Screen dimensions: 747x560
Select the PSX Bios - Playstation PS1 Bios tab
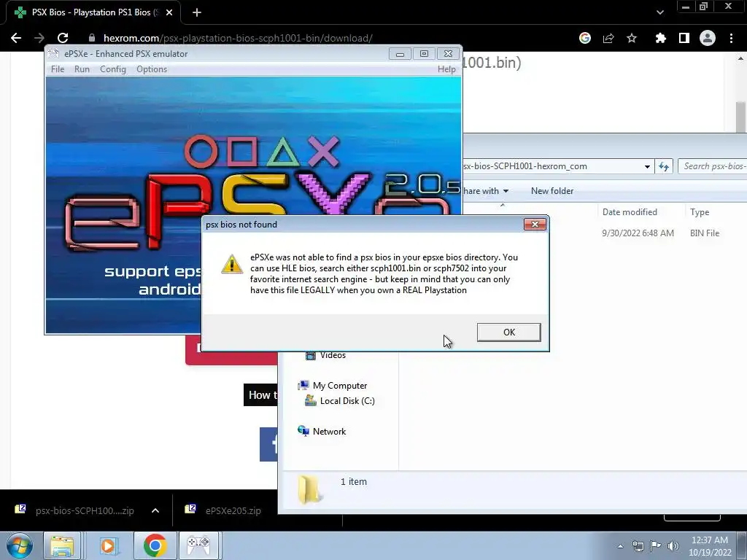[93, 12]
